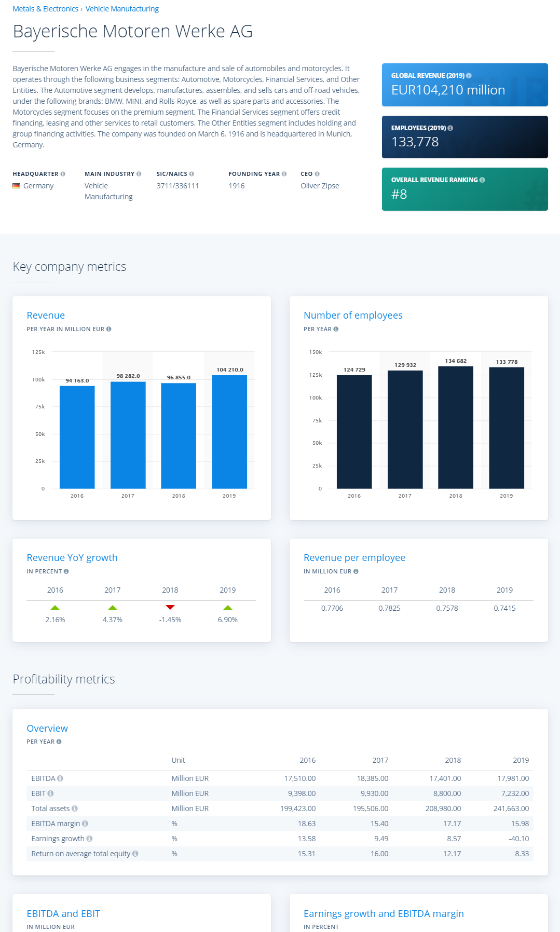Click the 2018 revenue bar labeled 96 855.0

click(x=179, y=436)
